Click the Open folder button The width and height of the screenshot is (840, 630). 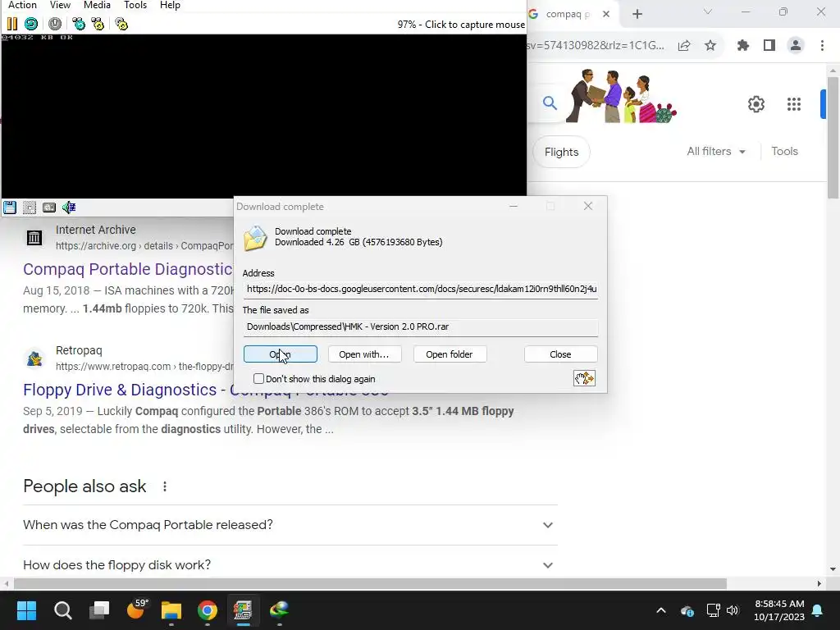click(450, 354)
